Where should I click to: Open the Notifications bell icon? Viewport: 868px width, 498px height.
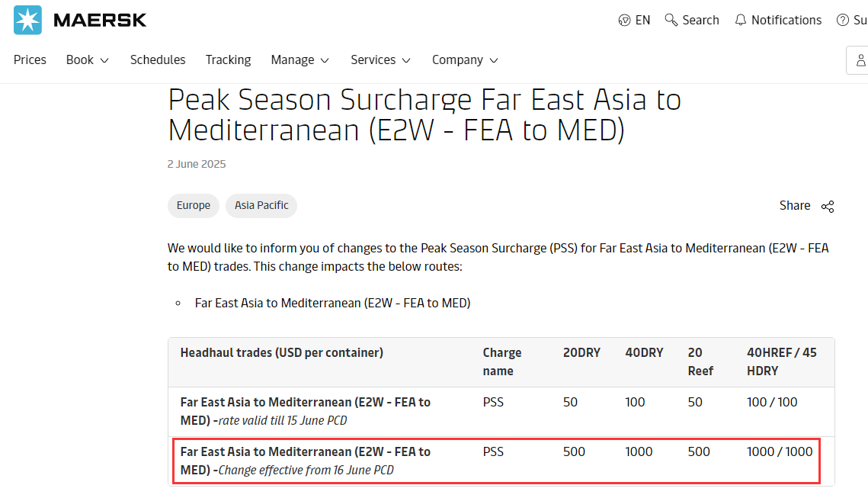point(741,21)
